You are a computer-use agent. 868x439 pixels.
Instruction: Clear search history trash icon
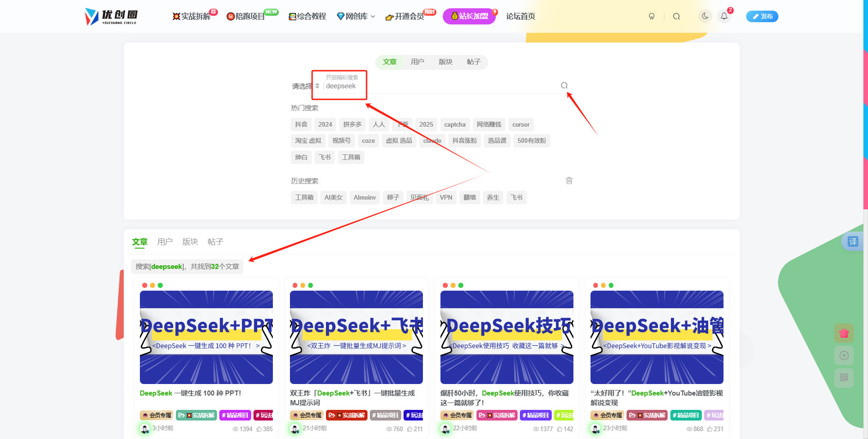[x=569, y=181]
